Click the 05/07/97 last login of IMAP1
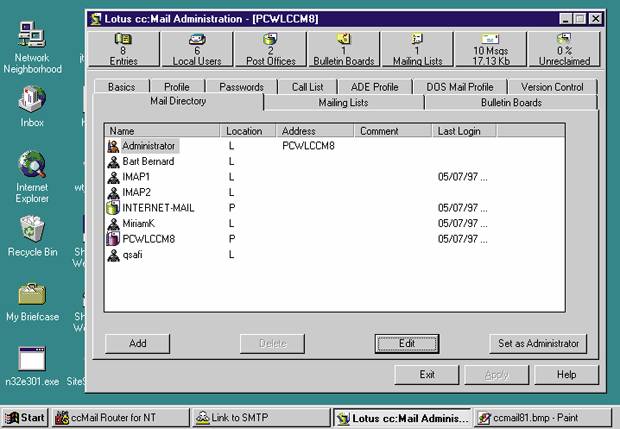 [463, 177]
